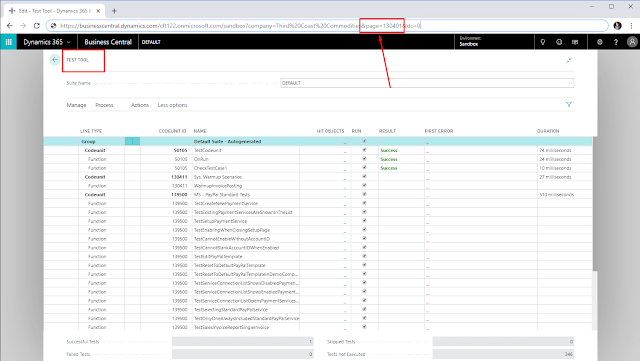Reload the page in the browser
640x361 pixels.
pos(37,26)
